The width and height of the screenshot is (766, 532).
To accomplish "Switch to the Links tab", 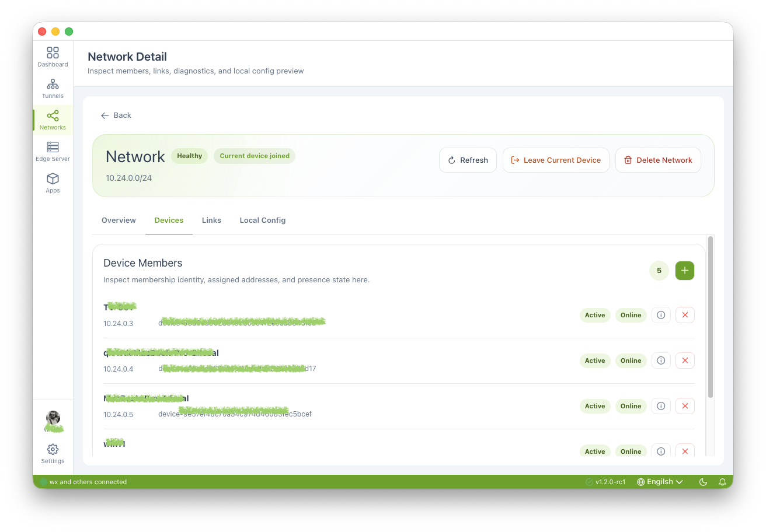I will coord(211,220).
